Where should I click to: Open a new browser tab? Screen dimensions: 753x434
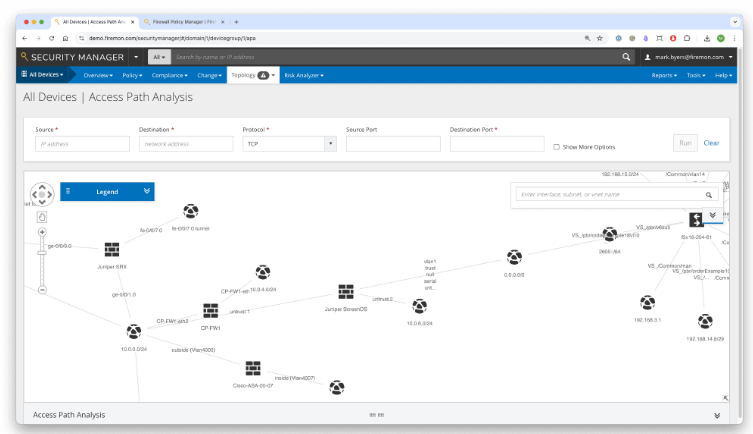click(x=236, y=22)
